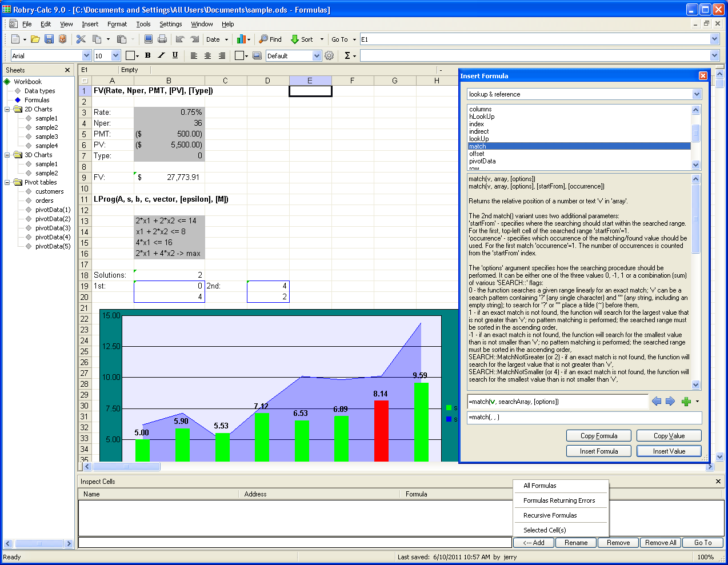This screenshot has width=728, height=565.
Task: Click the Undo arrow icon
Action: [180, 39]
